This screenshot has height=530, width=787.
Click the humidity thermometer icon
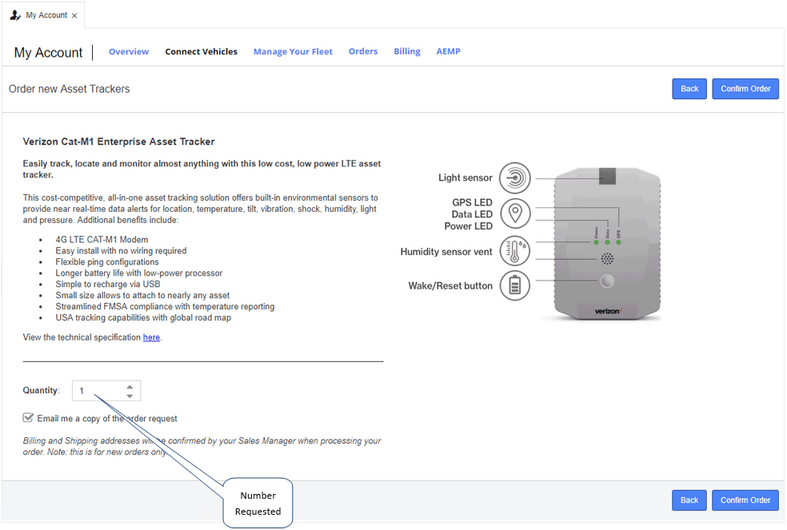pos(515,250)
